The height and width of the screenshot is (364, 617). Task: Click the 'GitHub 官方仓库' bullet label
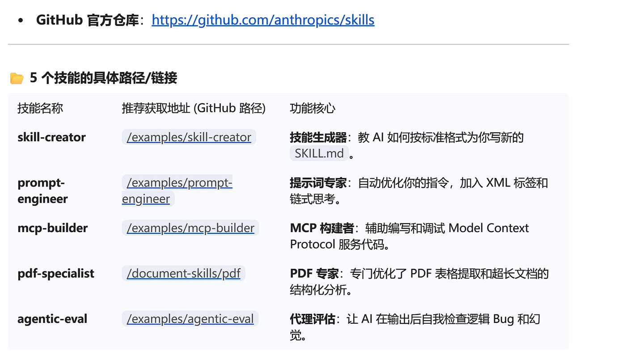click(87, 20)
